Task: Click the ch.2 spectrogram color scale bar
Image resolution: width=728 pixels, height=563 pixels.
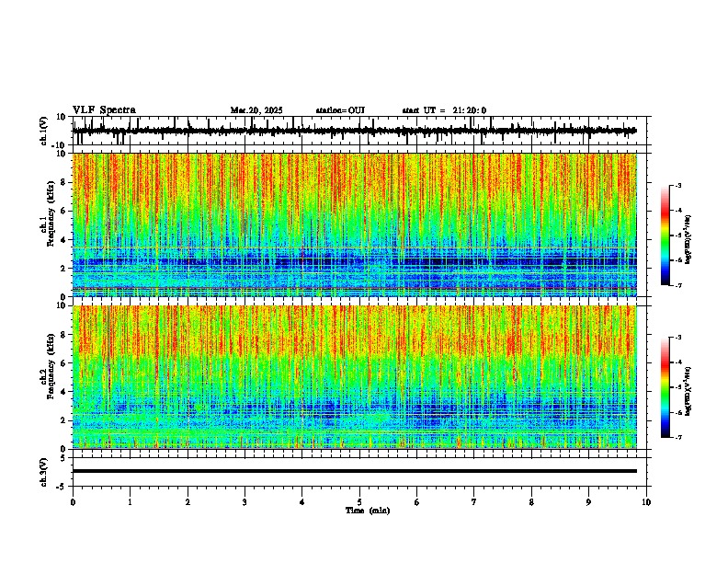Action: click(665, 387)
